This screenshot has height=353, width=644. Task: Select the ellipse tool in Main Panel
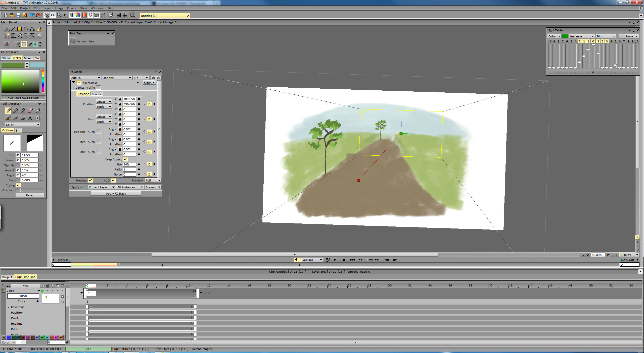coord(26,29)
